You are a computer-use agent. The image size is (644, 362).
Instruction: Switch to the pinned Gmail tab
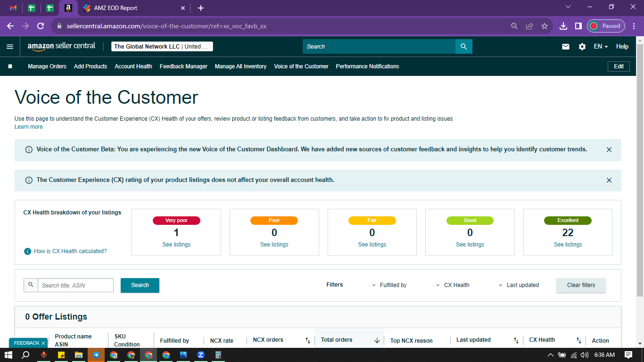coord(13,8)
